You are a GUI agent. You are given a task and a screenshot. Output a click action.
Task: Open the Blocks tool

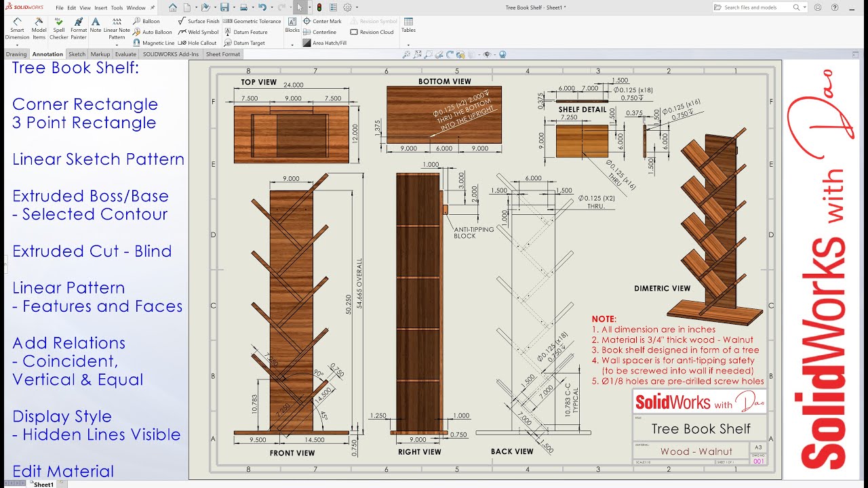click(x=292, y=25)
